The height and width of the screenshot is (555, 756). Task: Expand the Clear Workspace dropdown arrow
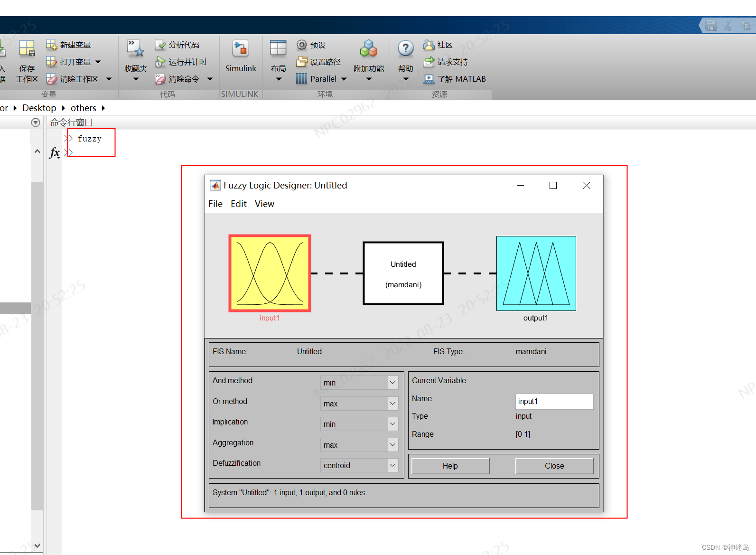tap(109, 79)
